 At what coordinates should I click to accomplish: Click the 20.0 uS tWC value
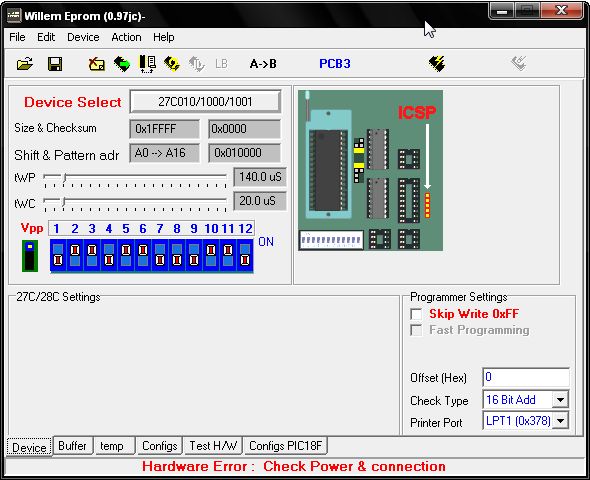tap(260, 201)
